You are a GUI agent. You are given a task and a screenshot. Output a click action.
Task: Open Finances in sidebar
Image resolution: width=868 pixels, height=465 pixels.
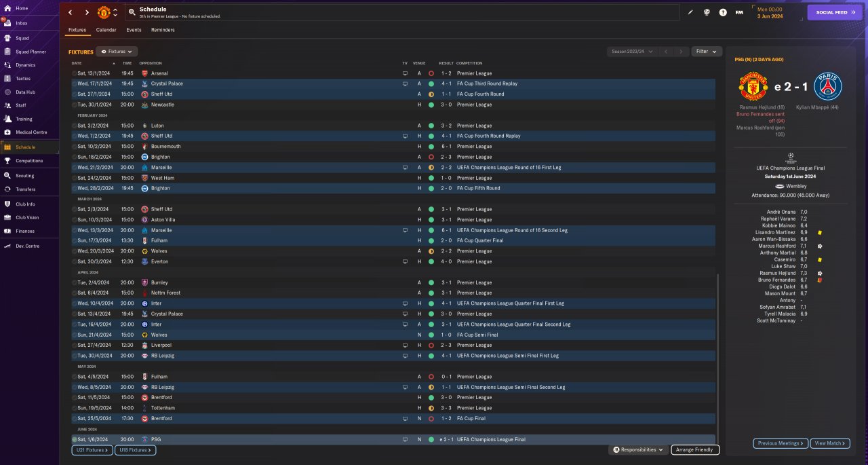point(25,231)
